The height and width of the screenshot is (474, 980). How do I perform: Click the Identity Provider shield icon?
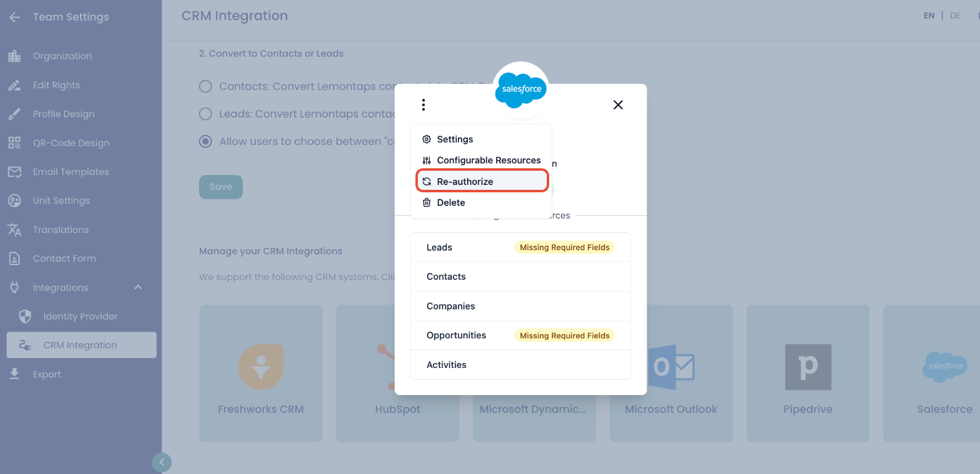coord(25,317)
